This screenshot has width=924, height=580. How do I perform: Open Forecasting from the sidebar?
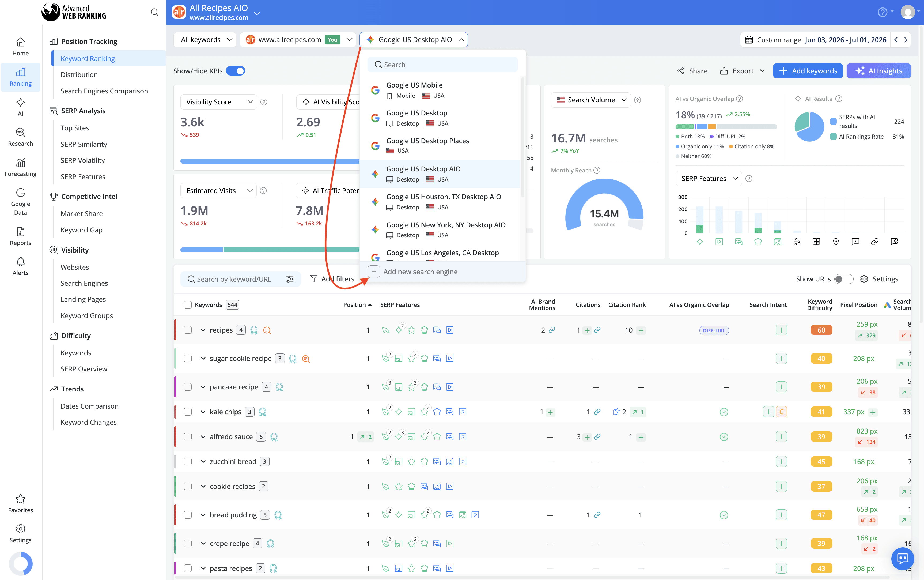pos(20,167)
